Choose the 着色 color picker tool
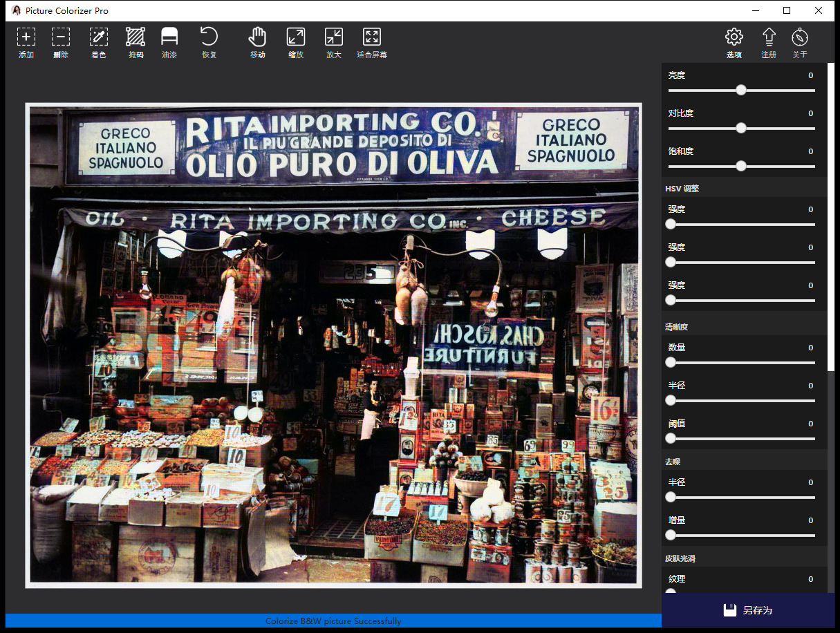 tap(99, 37)
